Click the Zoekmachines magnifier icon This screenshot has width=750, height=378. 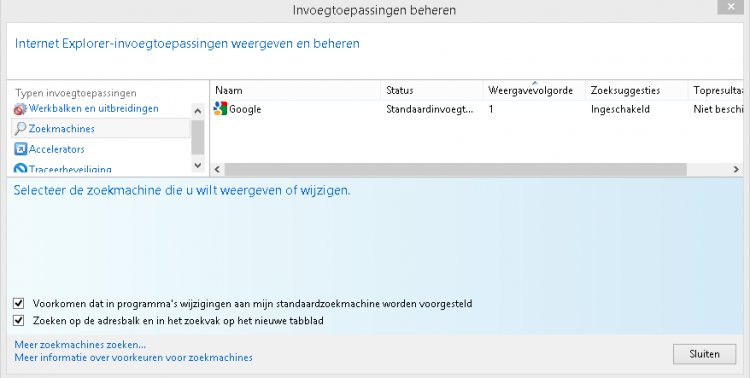pos(20,128)
